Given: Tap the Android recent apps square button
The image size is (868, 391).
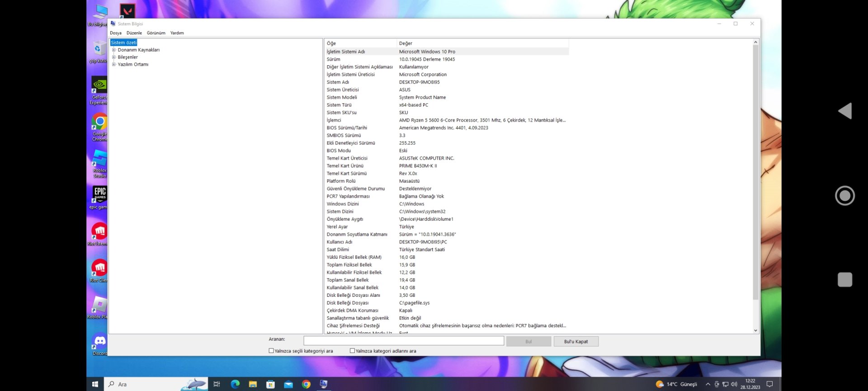Looking at the screenshot, I should coord(845,280).
